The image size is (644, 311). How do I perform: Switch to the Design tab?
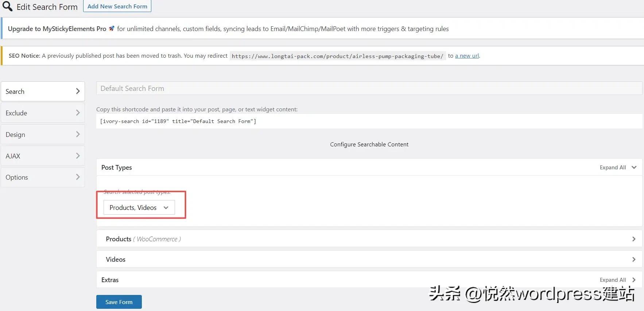click(x=15, y=134)
